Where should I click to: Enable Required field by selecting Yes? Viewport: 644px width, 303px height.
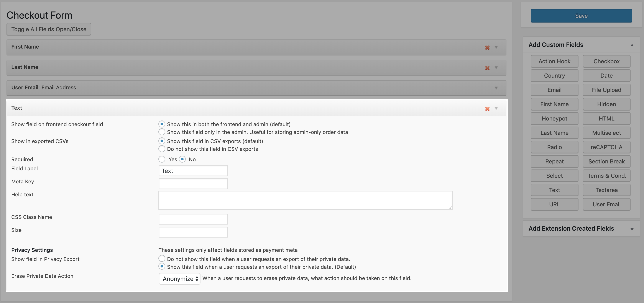pos(161,160)
